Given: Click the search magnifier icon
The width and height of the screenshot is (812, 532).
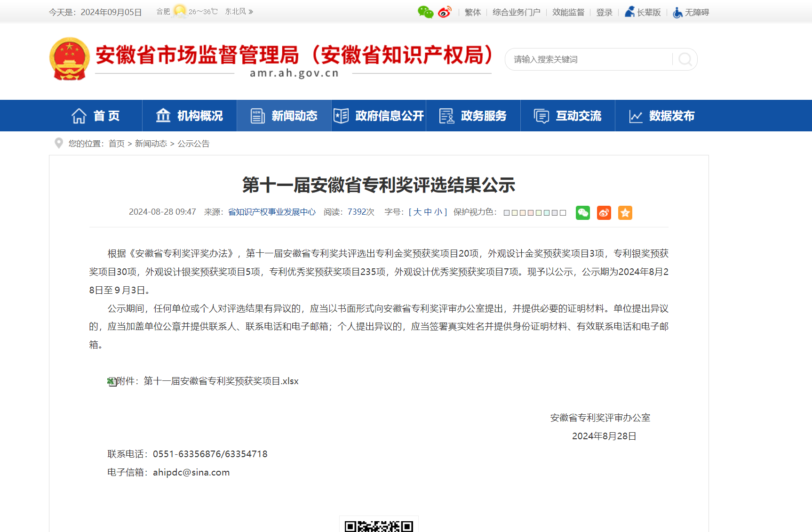Looking at the screenshot, I should point(685,59).
